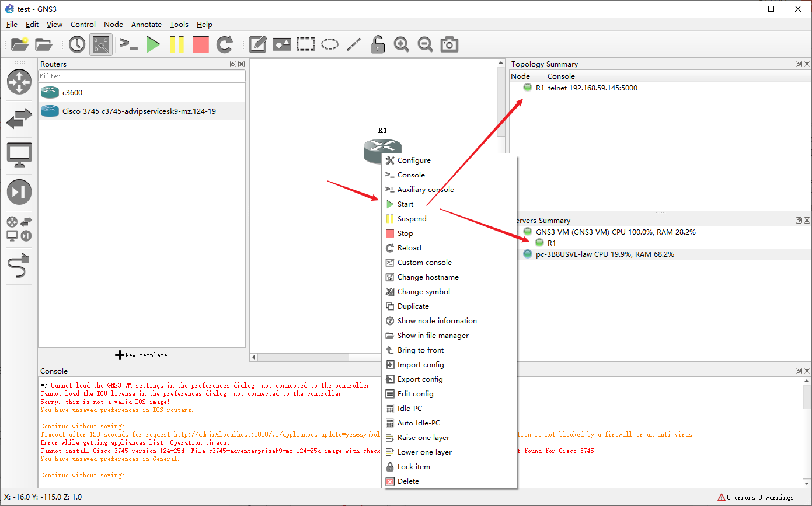Screen dimensions: 812x506
Task: Open console to all devices icon
Action: [x=129, y=44]
